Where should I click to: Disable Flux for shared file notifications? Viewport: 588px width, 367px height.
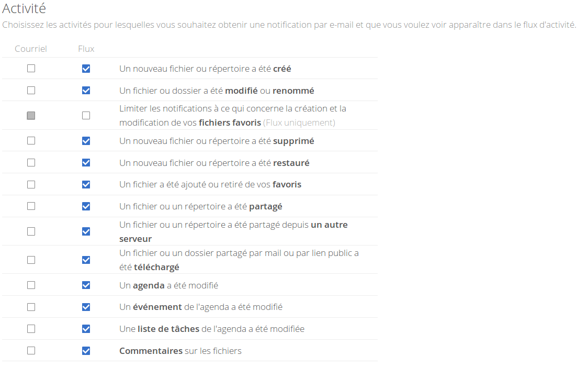coord(86,206)
